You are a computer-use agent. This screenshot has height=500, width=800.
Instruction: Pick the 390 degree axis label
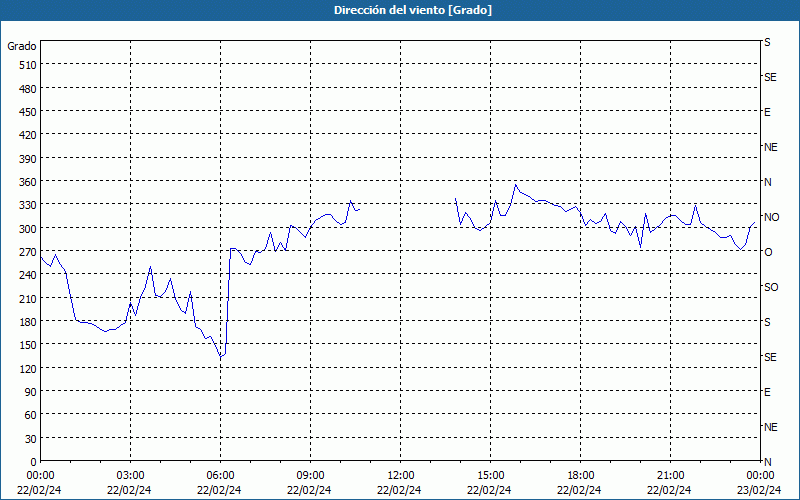28,159
